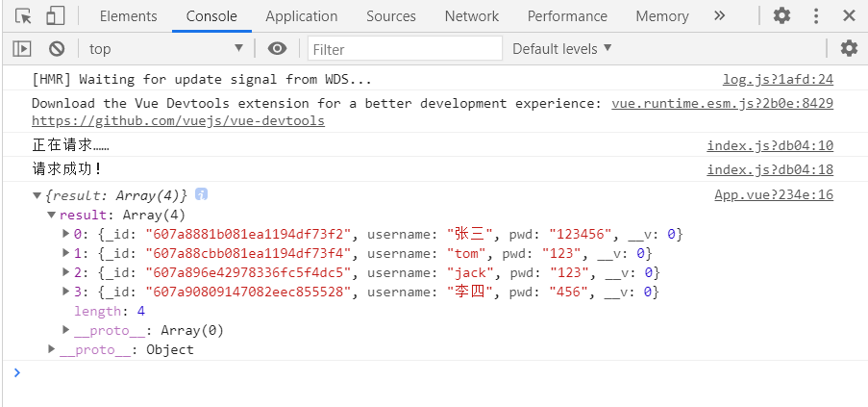
Task: Click the pwd value "123456"
Action: [581, 235]
